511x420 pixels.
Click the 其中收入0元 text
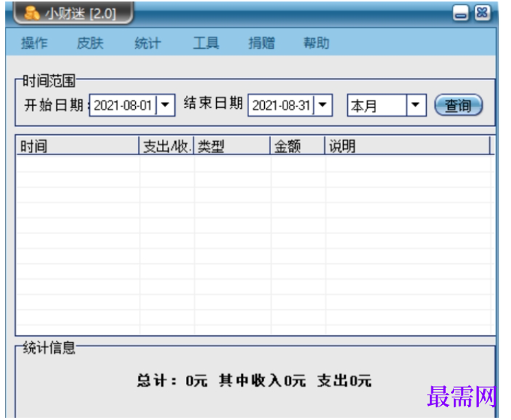263,380
